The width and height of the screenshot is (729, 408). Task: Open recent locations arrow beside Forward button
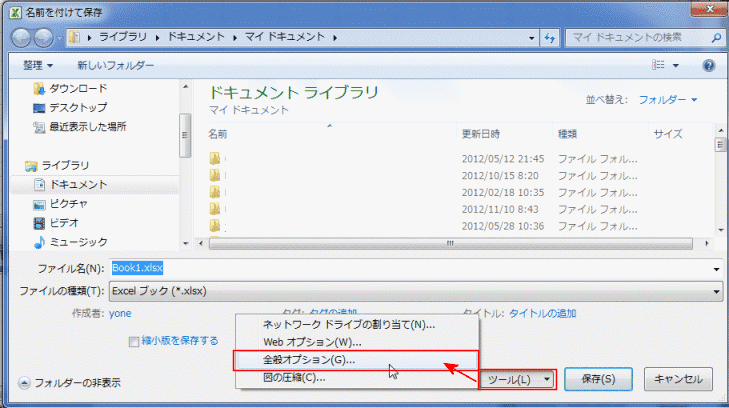point(59,38)
